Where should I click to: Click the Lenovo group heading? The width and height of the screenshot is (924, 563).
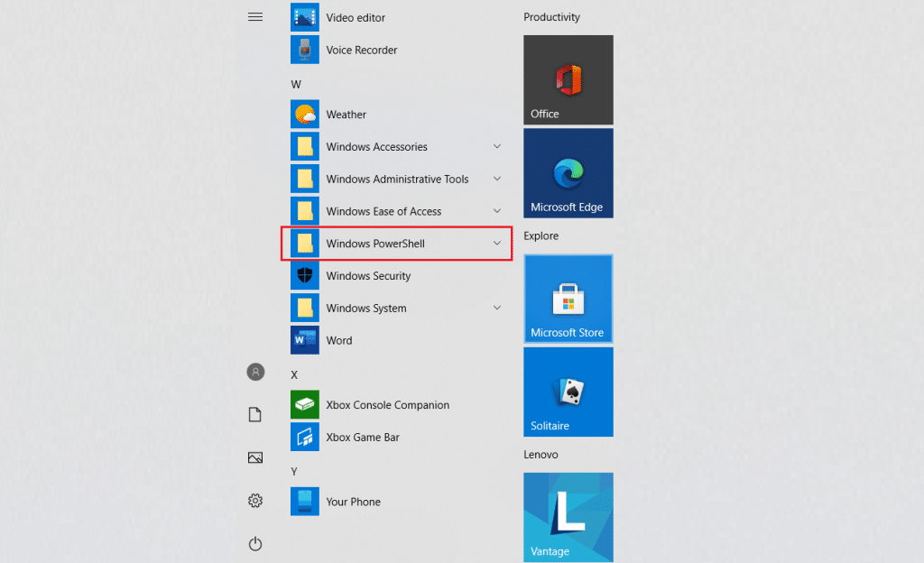(x=541, y=455)
